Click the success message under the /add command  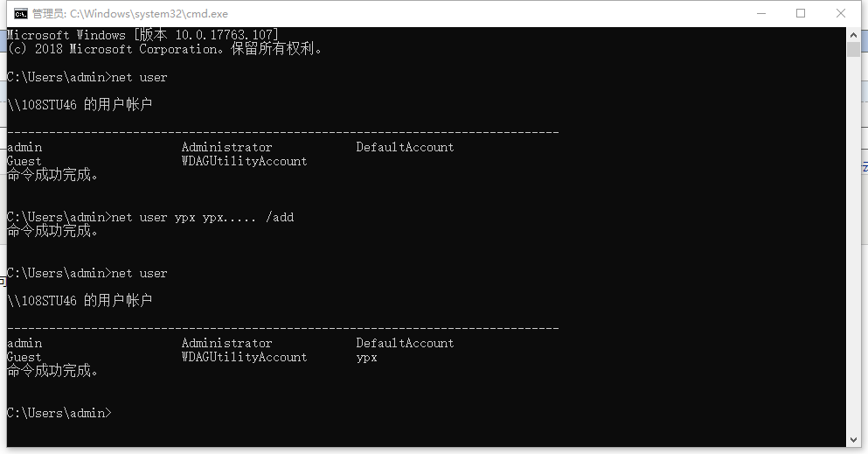[52, 231]
